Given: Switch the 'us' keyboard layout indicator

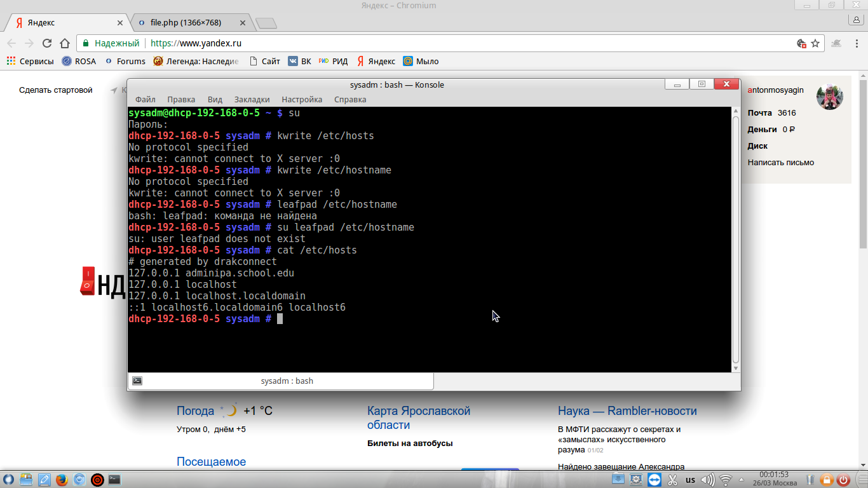Looking at the screenshot, I should [691, 480].
